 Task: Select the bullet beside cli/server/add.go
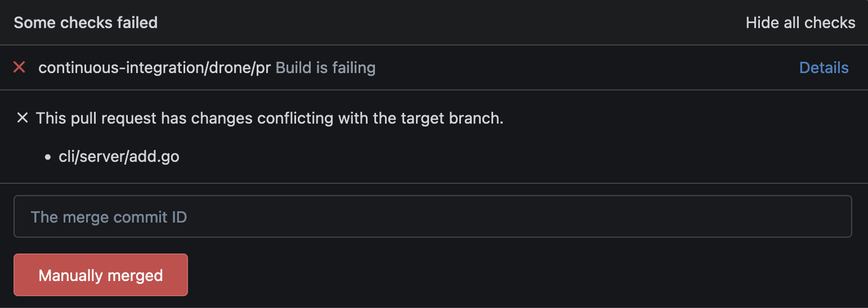pyautogui.click(x=48, y=157)
